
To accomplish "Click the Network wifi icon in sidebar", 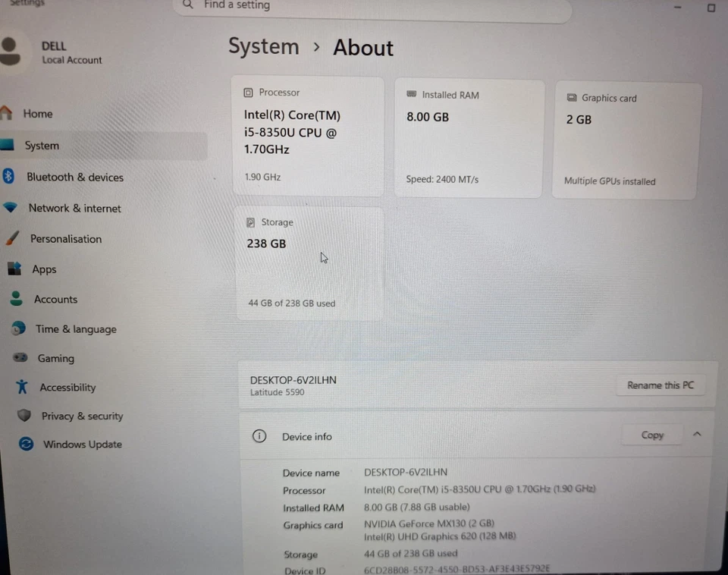I will point(10,207).
